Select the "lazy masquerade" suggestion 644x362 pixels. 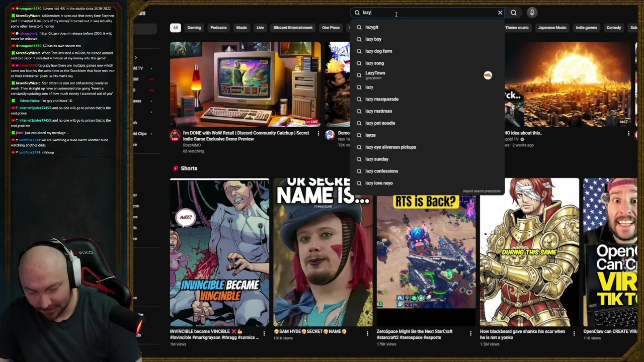(x=428, y=99)
